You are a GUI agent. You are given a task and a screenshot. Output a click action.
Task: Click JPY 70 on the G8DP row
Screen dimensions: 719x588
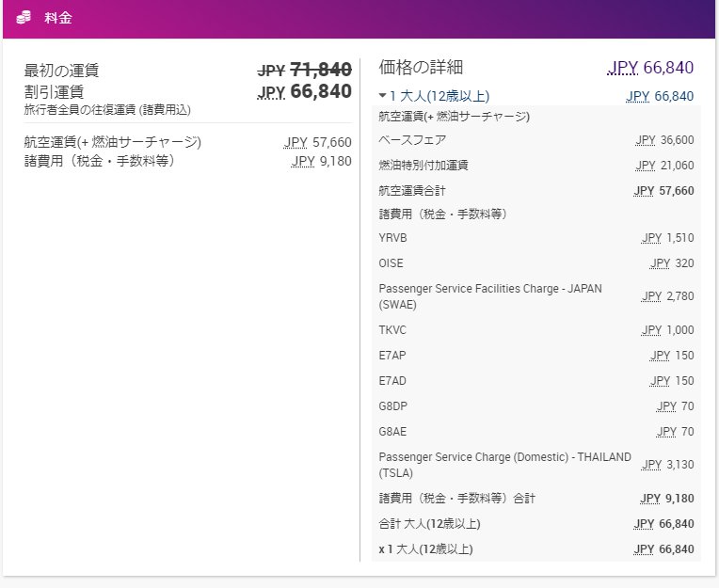[675, 406]
